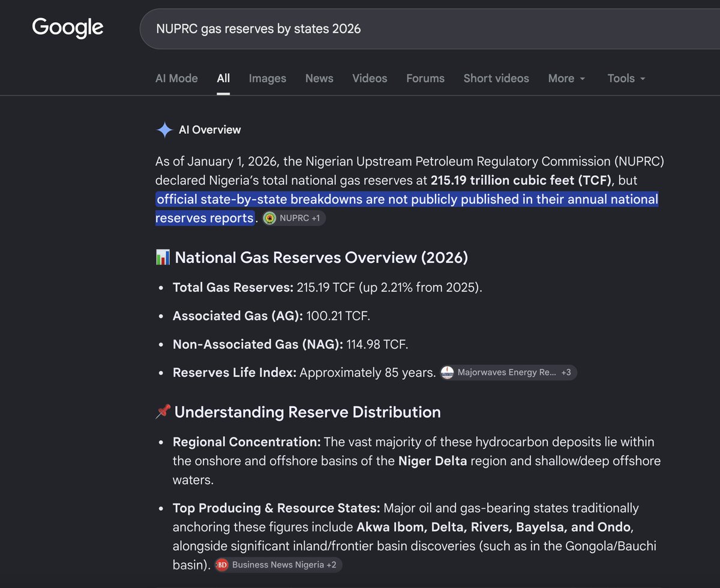Open the Images tab
Screen dimensions: 720x588
[268, 78]
